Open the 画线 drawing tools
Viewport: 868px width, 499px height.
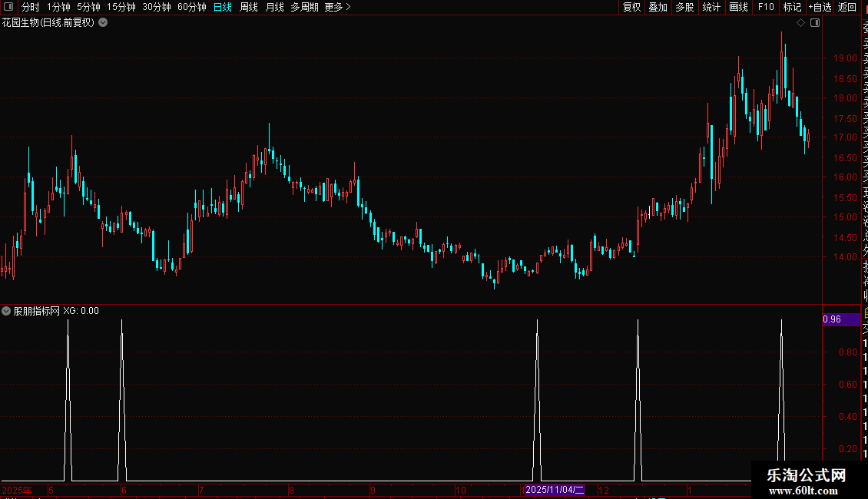pos(738,7)
